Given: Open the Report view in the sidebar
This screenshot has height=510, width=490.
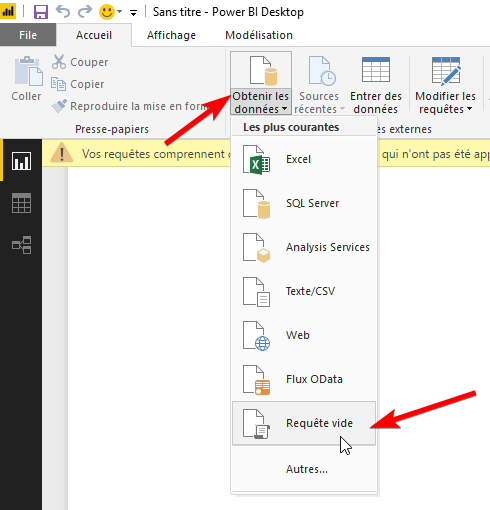Looking at the screenshot, I should (21, 161).
